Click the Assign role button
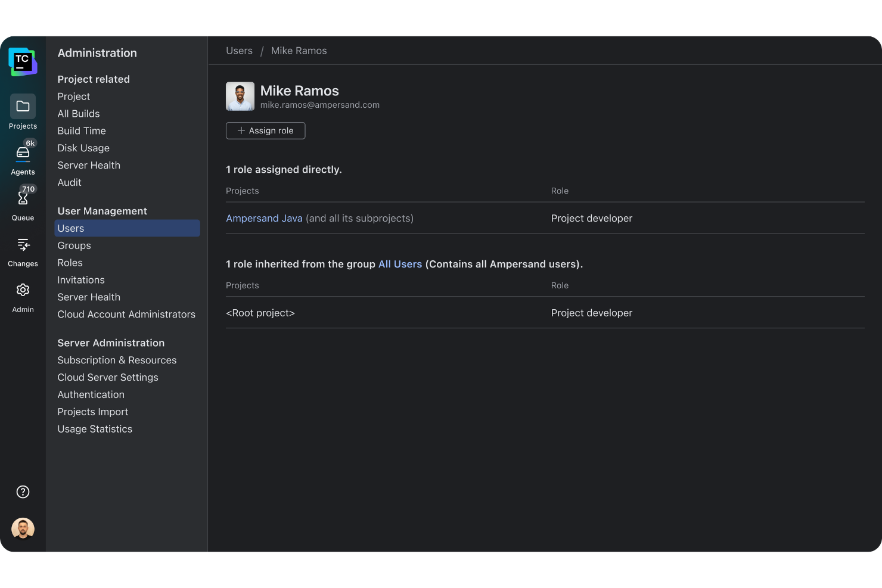Image resolution: width=882 pixels, height=588 pixels. tap(265, 130)
